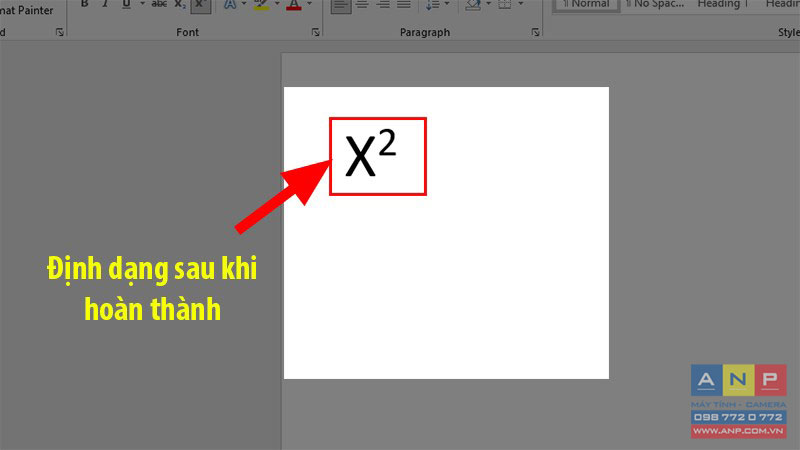
Task: Apply the yellow Text Highlight Color
Action: [261, 5]
